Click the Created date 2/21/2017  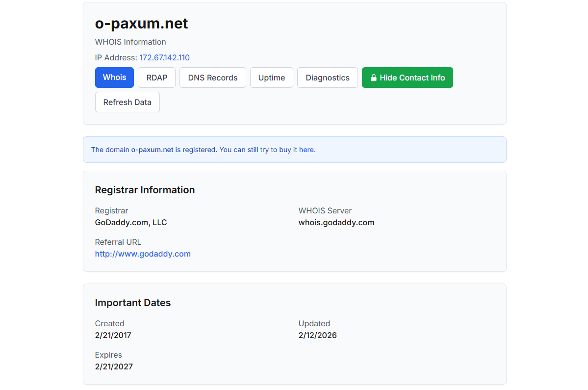(113, 335)
